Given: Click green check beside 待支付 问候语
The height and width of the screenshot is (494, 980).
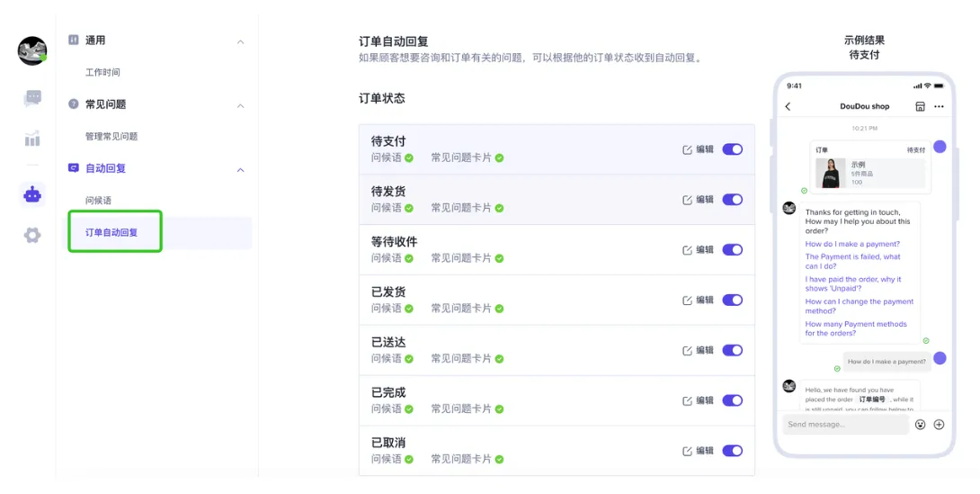Looking at the screenshot, I should coord(409,158).
